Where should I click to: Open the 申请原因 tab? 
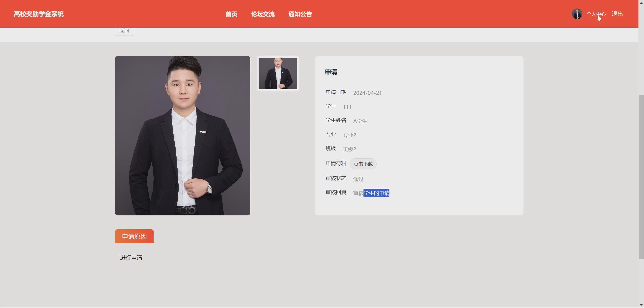click(x=134, y=236)
